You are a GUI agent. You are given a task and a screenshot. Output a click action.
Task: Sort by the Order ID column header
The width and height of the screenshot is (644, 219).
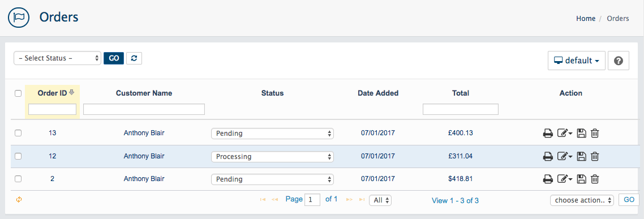coord(52,93)
